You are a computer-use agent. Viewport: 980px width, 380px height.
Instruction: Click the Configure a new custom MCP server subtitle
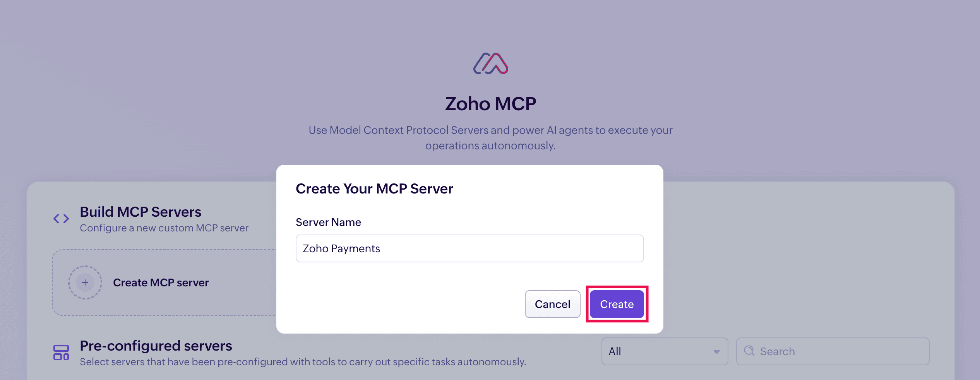click(164, 228)
